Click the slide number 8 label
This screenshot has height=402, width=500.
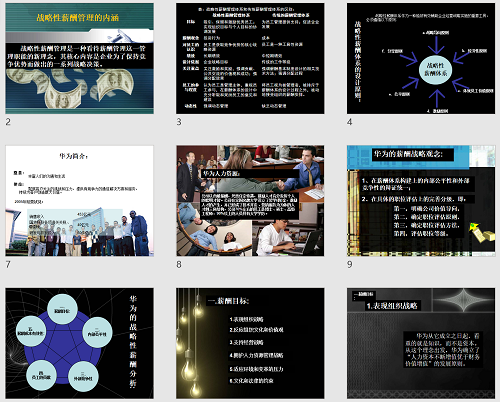(179, 265)
